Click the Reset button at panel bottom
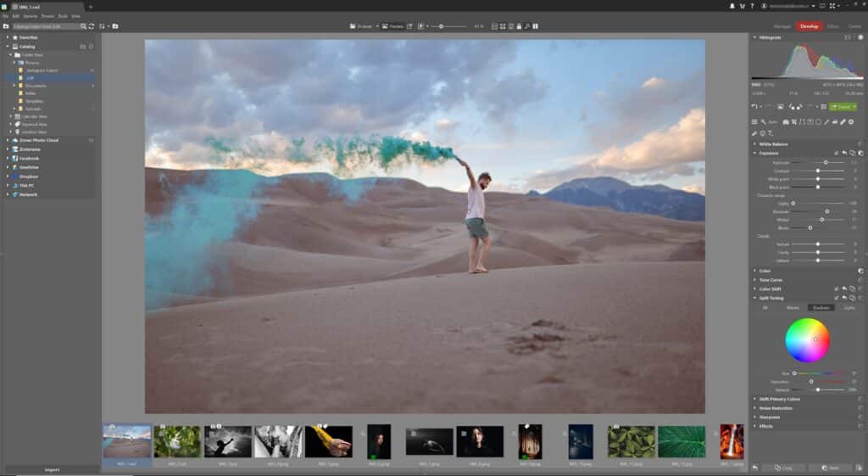The height and width of the screenshot is (476, 868). (830, 468)
